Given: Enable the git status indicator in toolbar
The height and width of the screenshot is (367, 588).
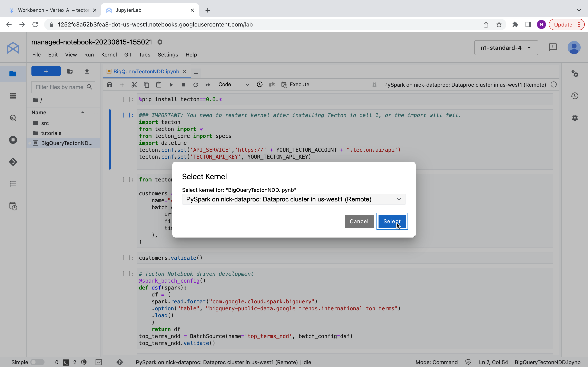Looking at the screenshot, I should pos(272,85).
